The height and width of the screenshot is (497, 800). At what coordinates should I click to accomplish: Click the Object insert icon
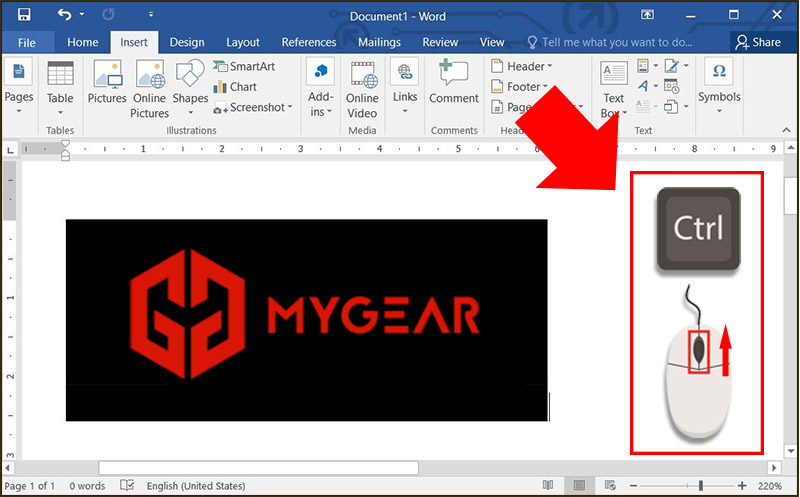(x=671, y=107)
